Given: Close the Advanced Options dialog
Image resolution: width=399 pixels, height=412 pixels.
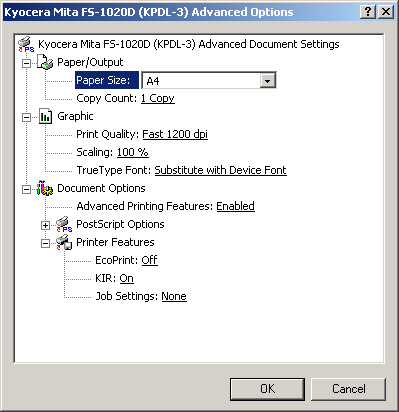Looking at the screenshot, I should [x=386, y=12].
